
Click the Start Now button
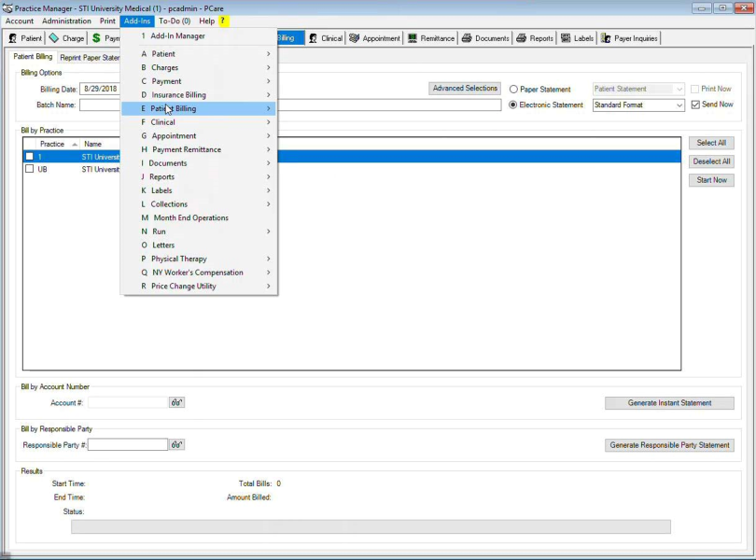tap(711, 180)
